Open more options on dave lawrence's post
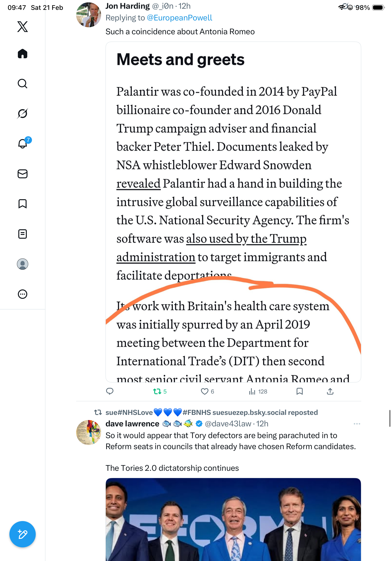The image size is (392, 561). click(x=357, y=424)
